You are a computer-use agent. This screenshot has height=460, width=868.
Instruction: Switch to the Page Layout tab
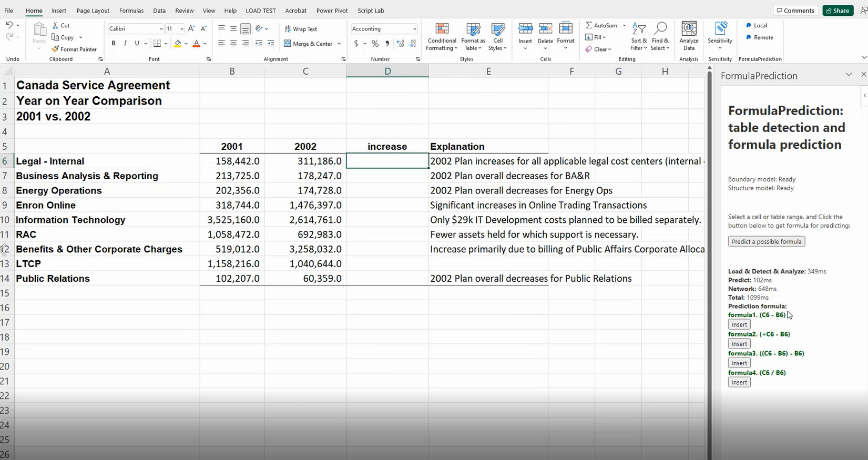[x=93, y=11]
